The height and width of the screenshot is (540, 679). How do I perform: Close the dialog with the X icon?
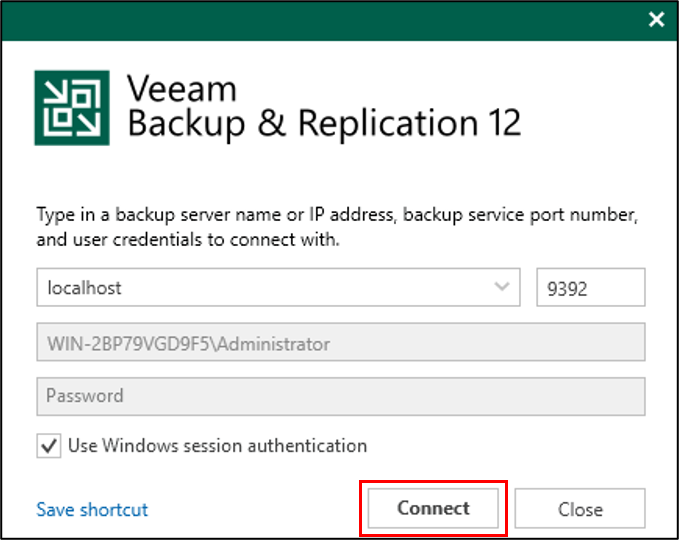(x=656, y=19)
